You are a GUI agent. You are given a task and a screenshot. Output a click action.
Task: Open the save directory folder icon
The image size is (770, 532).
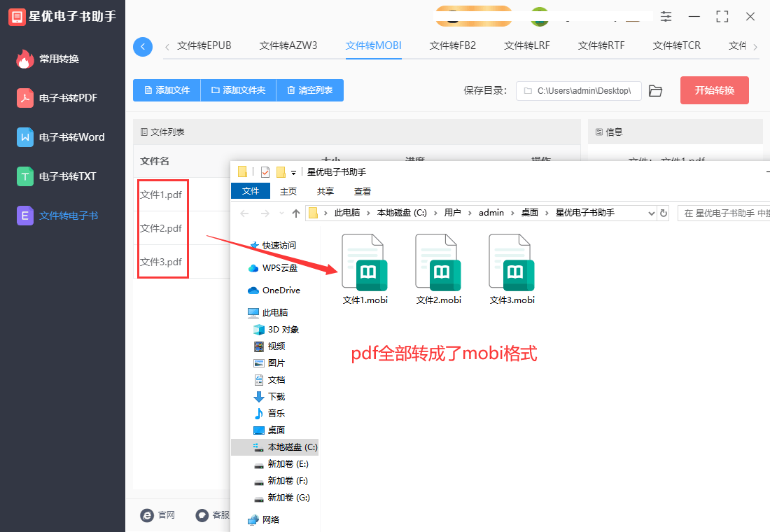[655, 91]
